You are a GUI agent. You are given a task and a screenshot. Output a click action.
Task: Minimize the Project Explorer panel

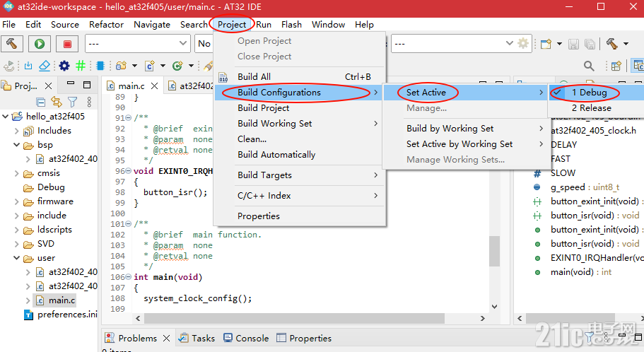[x=71, y=83]
